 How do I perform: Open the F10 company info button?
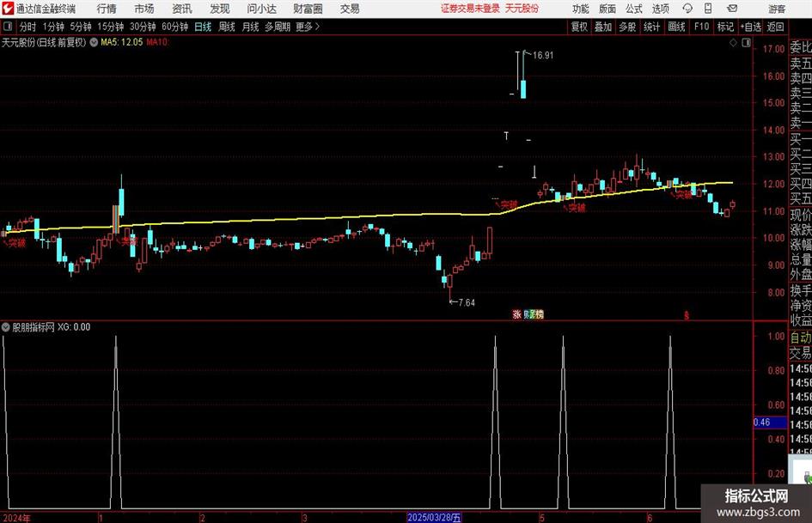click(x=702, y=27)
